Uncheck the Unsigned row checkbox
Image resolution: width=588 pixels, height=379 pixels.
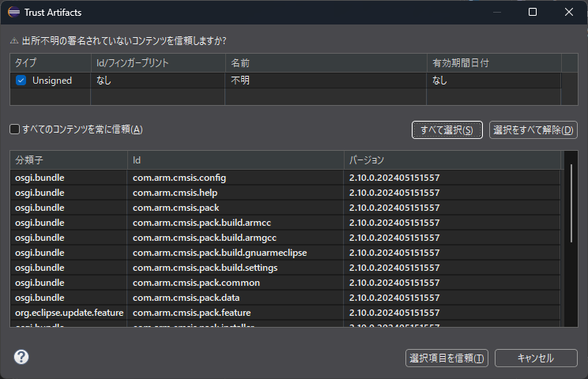[x=21, y=81]
